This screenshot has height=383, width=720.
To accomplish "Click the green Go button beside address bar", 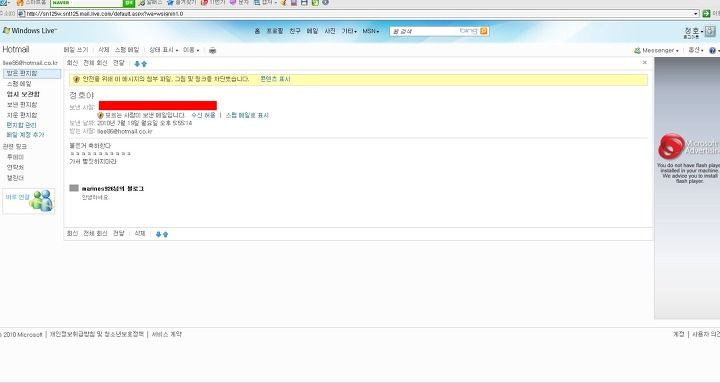I will [x=706, y=14].
